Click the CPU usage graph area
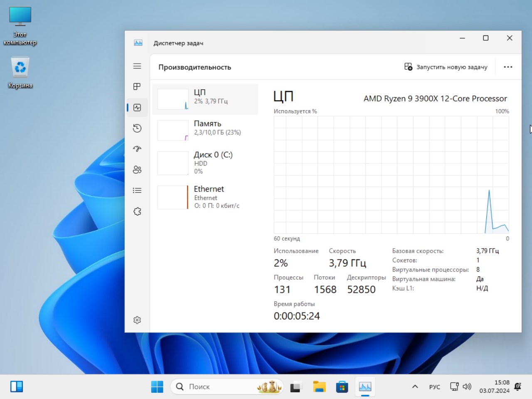Viewport: 532px width, 399px height. pyautogui.click(x=391, y=175)
